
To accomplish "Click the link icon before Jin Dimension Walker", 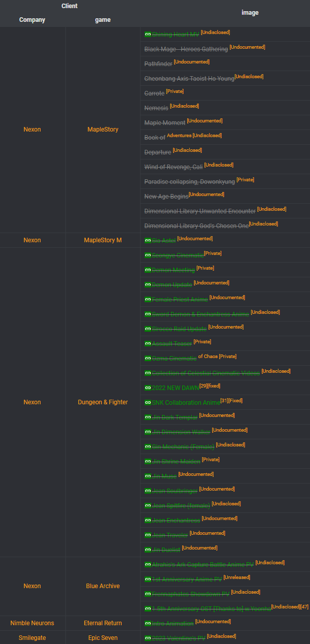I will click(148, 432).
